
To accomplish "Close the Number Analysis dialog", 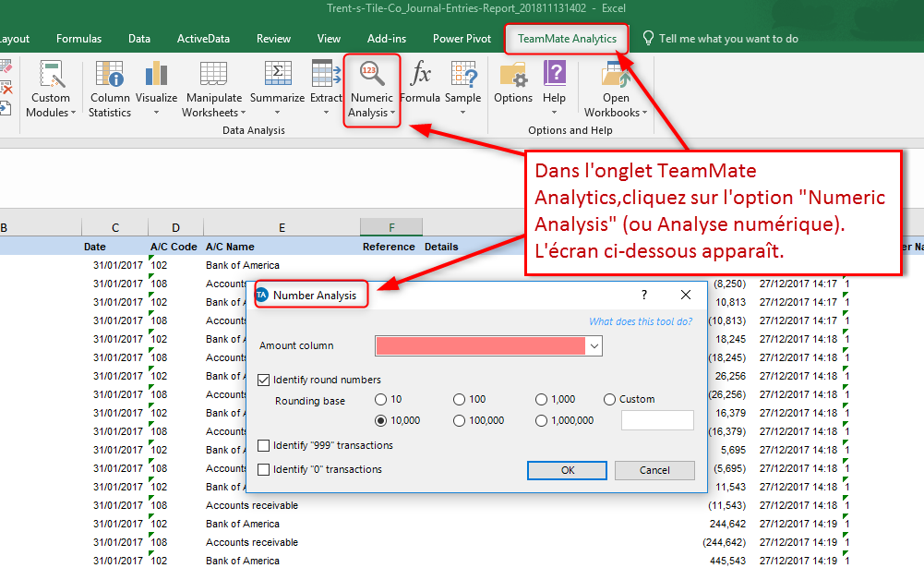I will pos(686,295).
